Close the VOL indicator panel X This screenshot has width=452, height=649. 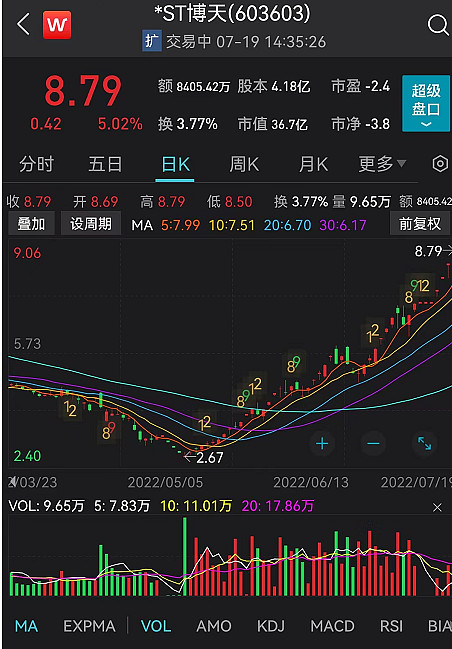coord(437,507)
